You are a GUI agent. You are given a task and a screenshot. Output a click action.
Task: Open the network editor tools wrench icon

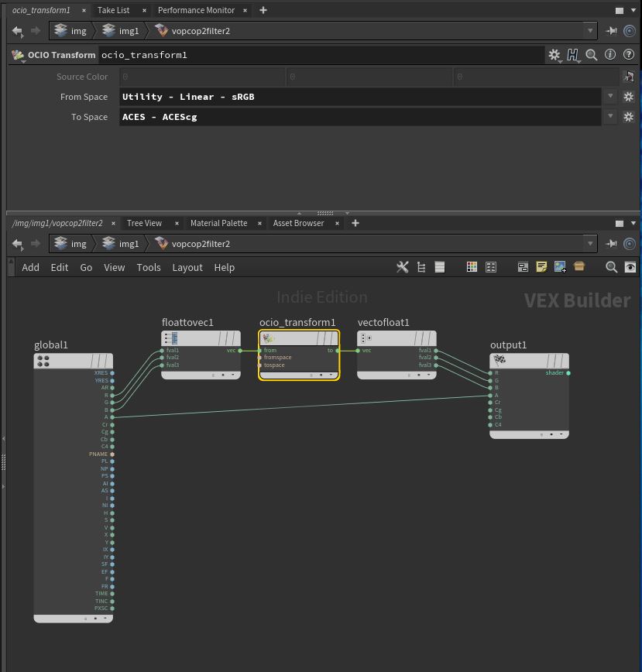click(x=402, y=267)
